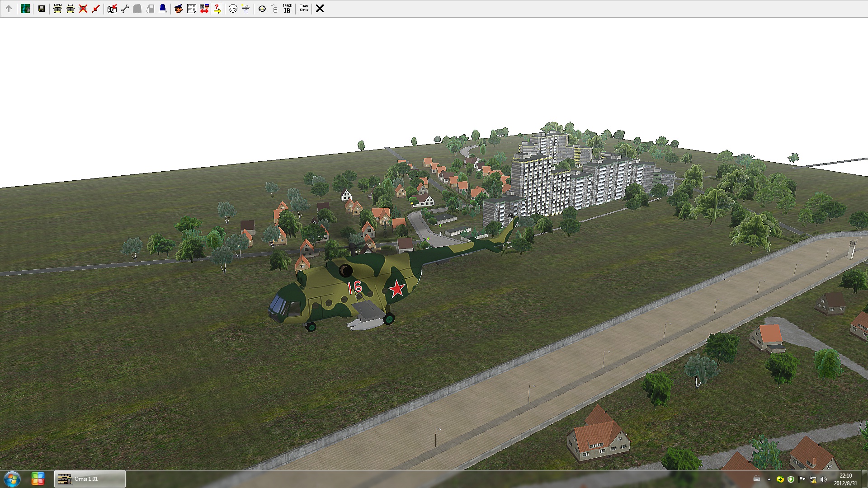Click the grey up arrow icon
This screenshot has height=488, width=868.
[9, 9]
